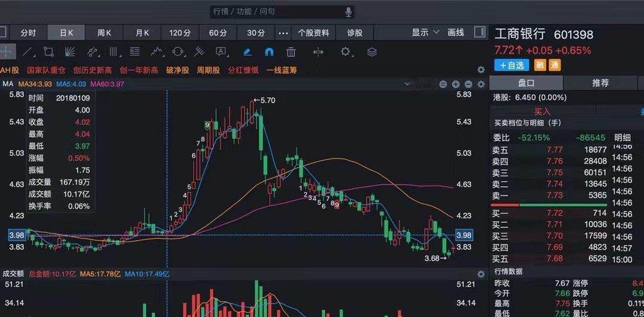The image size is (644, 317).
Task: Open drawing toolbar gear settings
Action: (345, 52)
